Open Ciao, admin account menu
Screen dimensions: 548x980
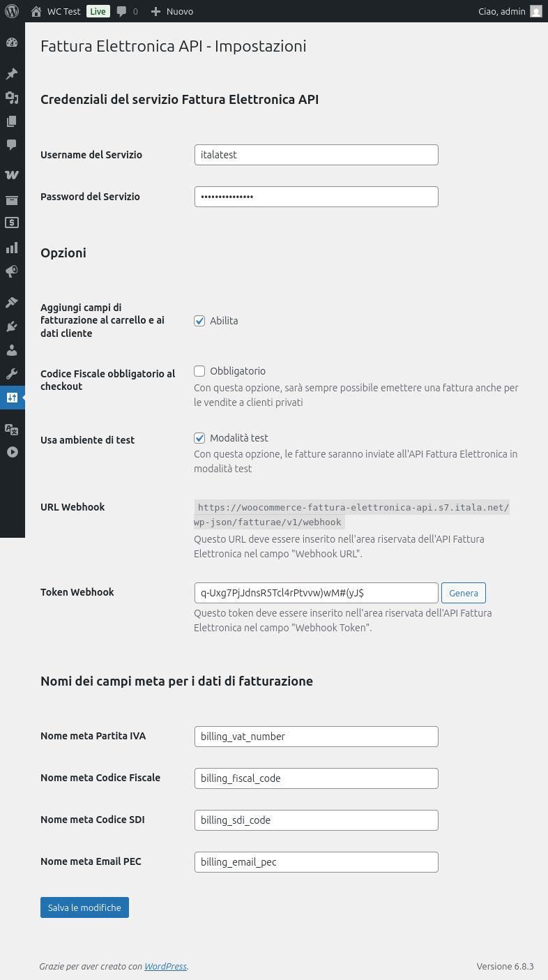(x=502, y=11)
